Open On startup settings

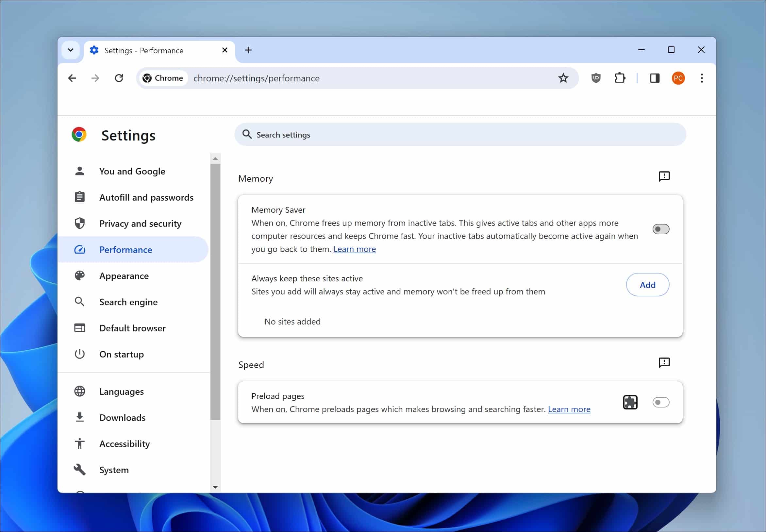[133, 354]
